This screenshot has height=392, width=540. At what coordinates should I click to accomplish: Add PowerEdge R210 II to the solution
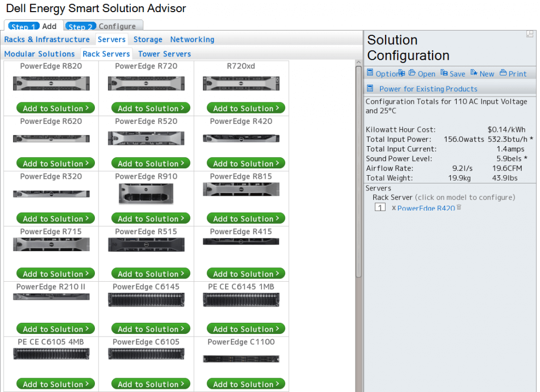tap(56, 329)
